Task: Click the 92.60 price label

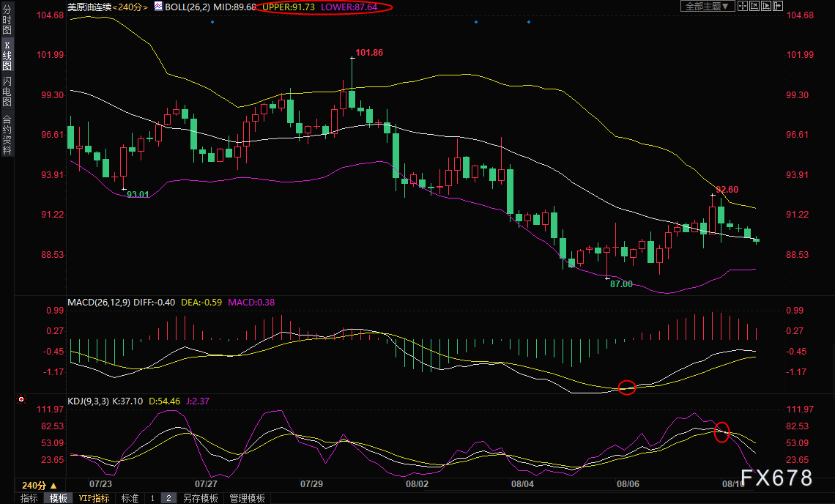Action: tap(727, 190)
